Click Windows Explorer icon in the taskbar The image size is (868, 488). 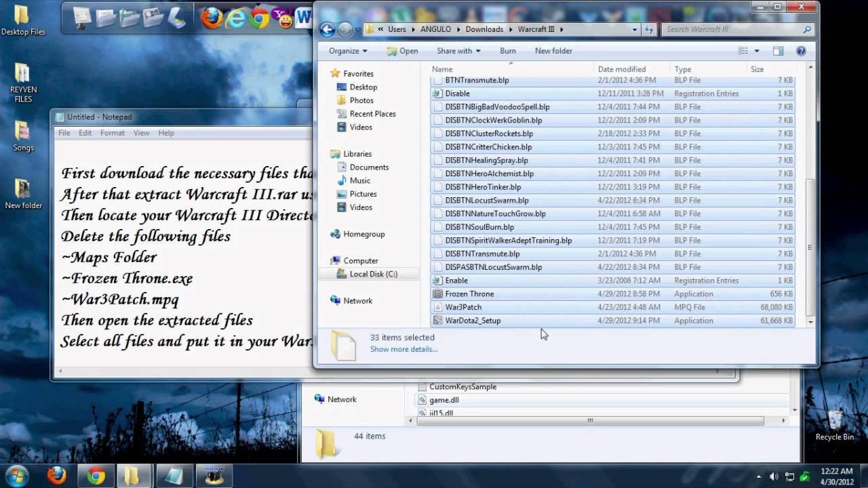[x=135, y=476]
